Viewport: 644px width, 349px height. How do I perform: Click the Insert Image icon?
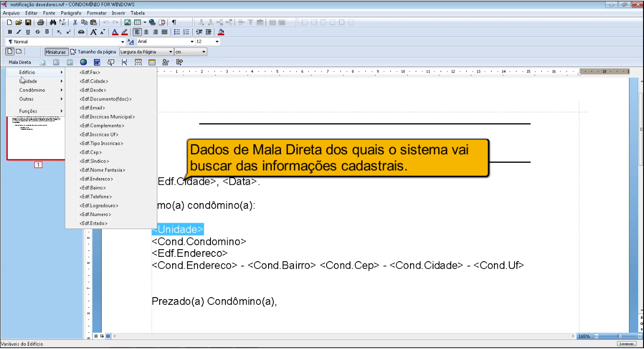click(128, 23)
